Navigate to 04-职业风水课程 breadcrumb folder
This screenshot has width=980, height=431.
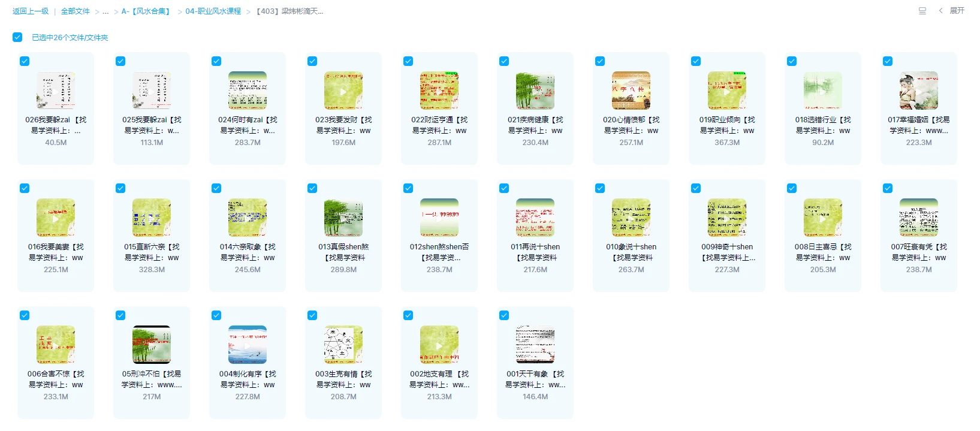point(213,11)
